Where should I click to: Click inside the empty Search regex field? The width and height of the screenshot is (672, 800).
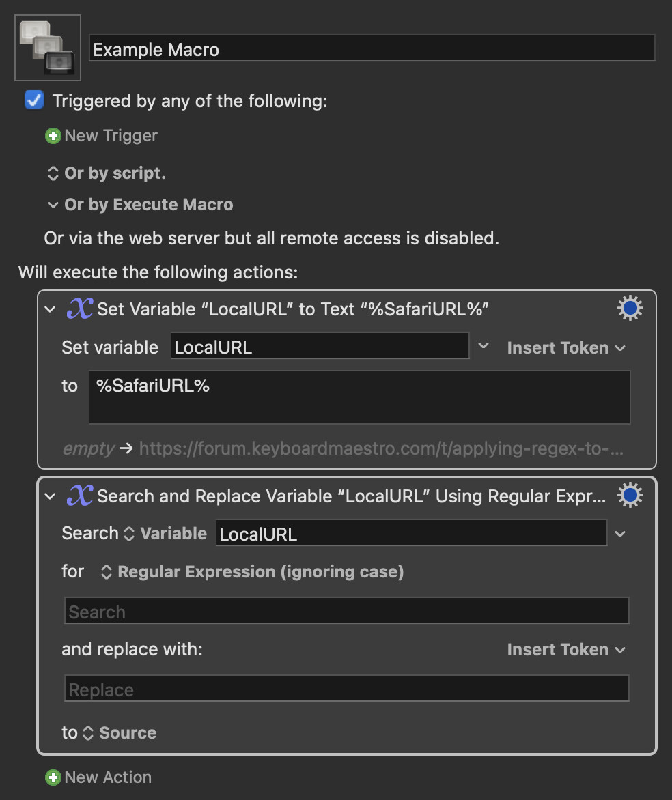(x=346, y=610)
